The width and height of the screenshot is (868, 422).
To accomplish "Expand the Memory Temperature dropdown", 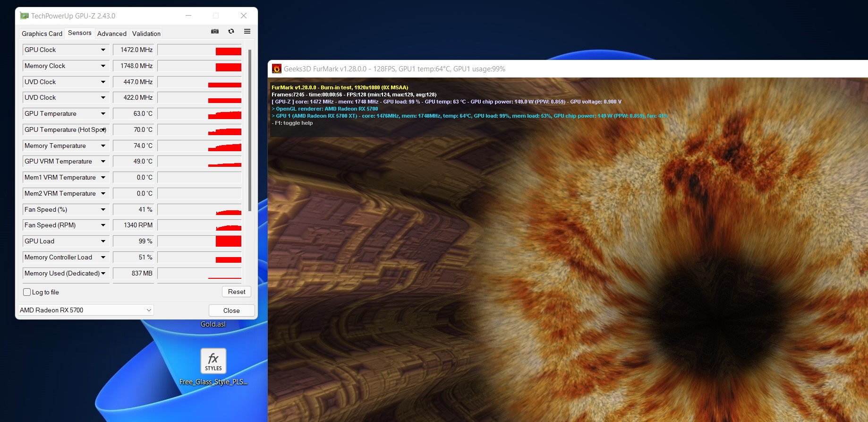I will coord(103,146).
